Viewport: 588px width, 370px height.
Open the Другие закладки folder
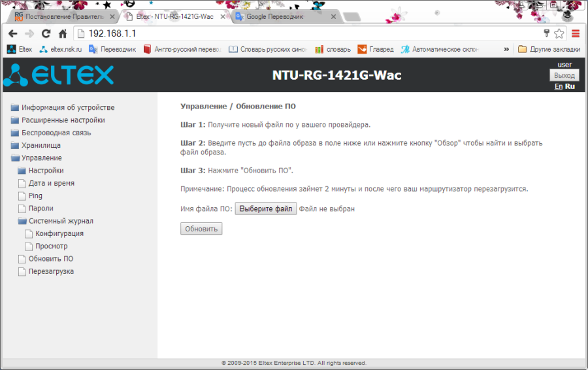point(549,49)
